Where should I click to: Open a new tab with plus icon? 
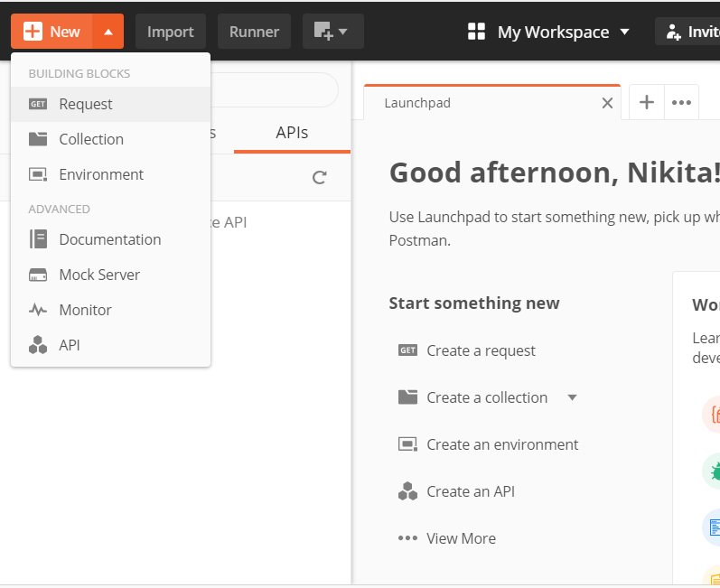pos(647,102)
